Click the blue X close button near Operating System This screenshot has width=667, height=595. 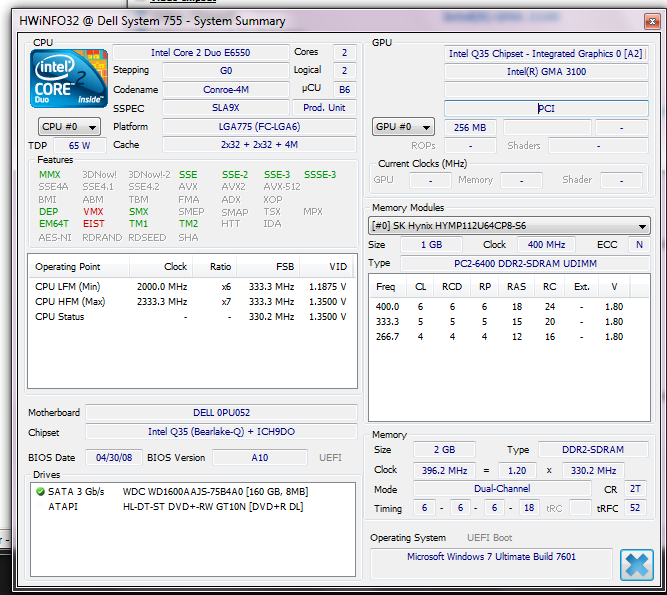coord(636,565)
